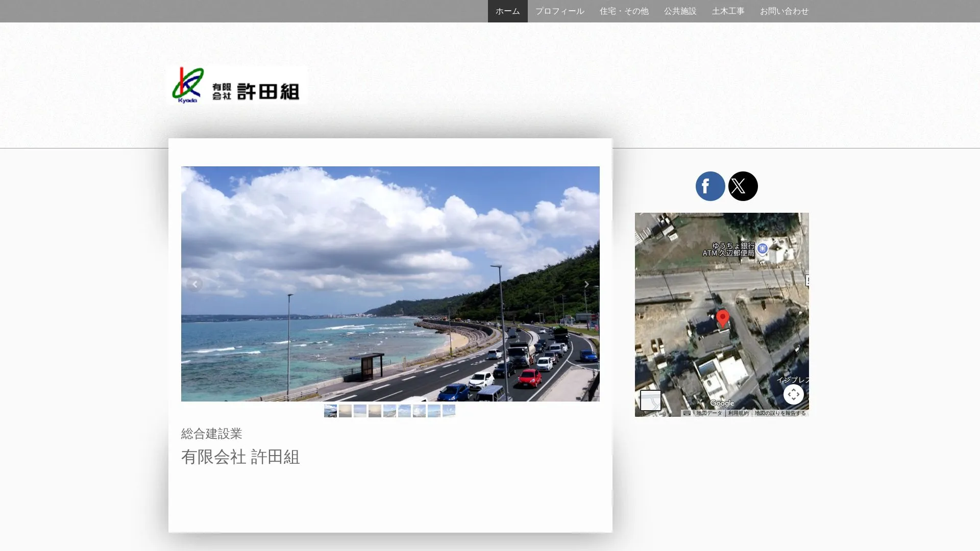Click the red location pin on map
The width and height of the screenshot is (980, 551).
click(x=722, y=318)
